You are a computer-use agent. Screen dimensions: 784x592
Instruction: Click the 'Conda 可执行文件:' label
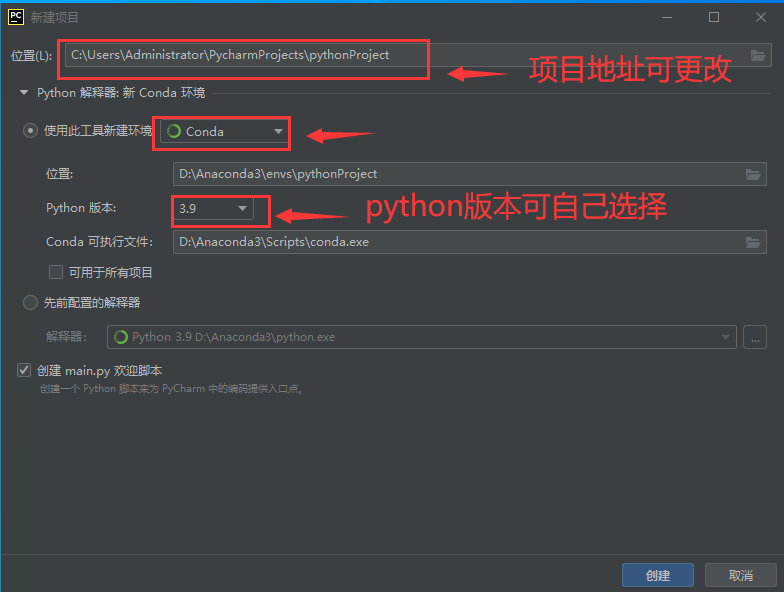[100, 242]
